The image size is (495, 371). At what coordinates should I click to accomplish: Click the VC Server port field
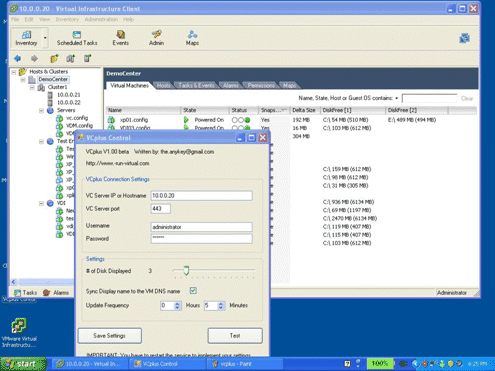(161, 209)
